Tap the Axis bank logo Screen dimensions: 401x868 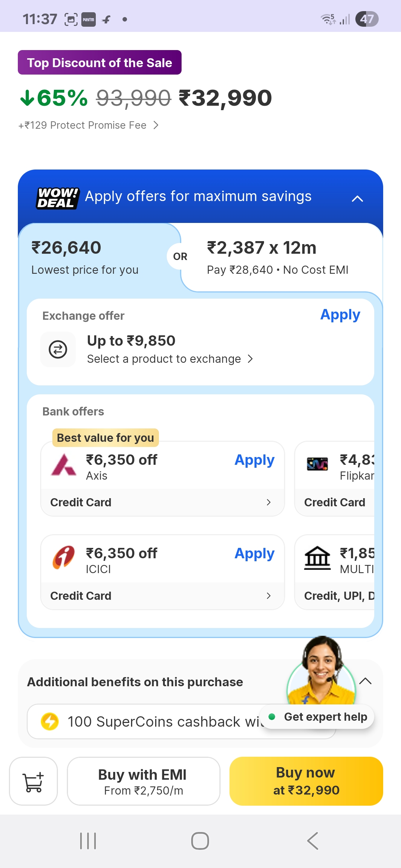63,465
